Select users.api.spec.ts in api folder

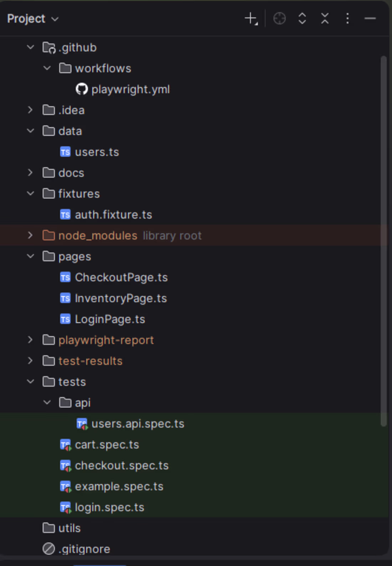(138, 424)
